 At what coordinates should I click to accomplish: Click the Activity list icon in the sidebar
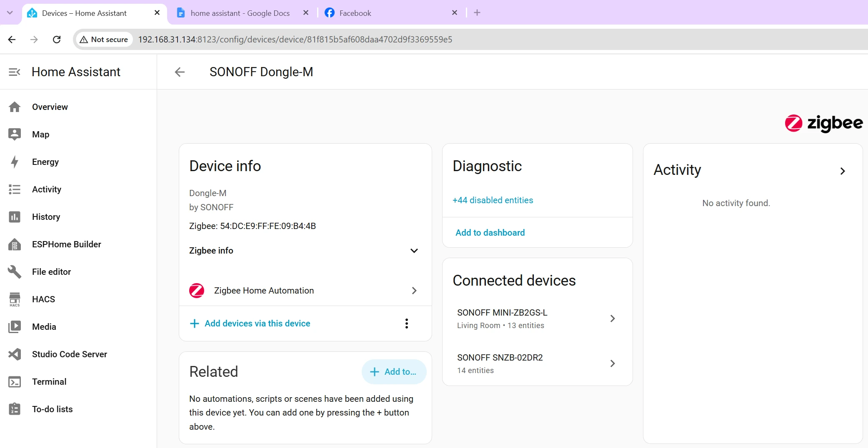point(15,189)
